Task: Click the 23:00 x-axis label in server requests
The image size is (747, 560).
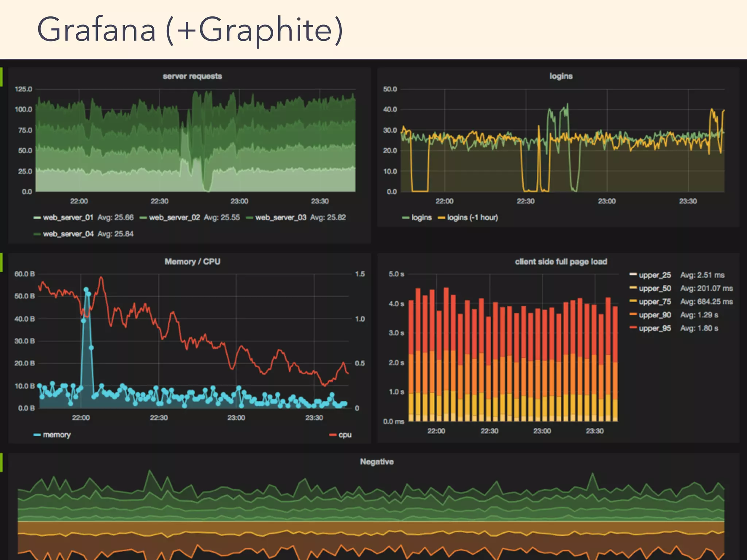Action: pos(239,201)
